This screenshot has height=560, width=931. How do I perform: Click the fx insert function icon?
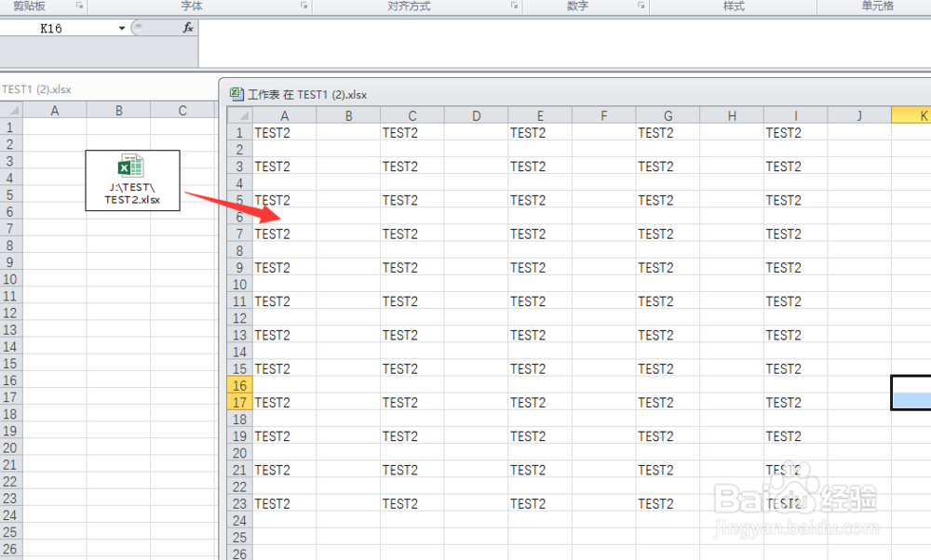[188, 28]
